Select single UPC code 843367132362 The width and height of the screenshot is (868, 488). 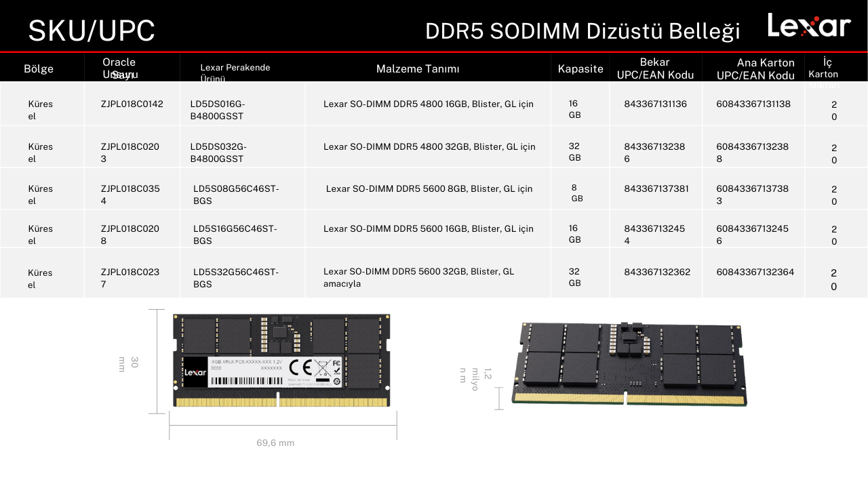[x=657, y=272]
